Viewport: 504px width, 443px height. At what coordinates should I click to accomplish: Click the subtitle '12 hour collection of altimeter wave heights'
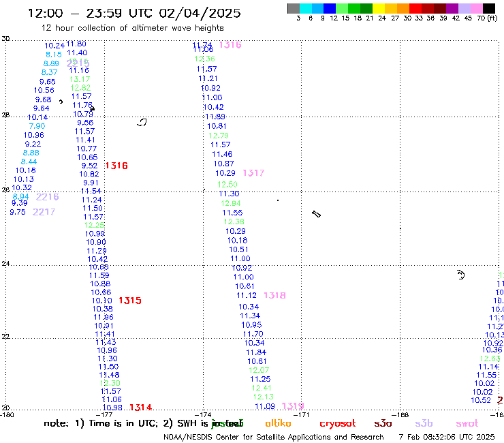pyautogui.click(x=132, y=28)
